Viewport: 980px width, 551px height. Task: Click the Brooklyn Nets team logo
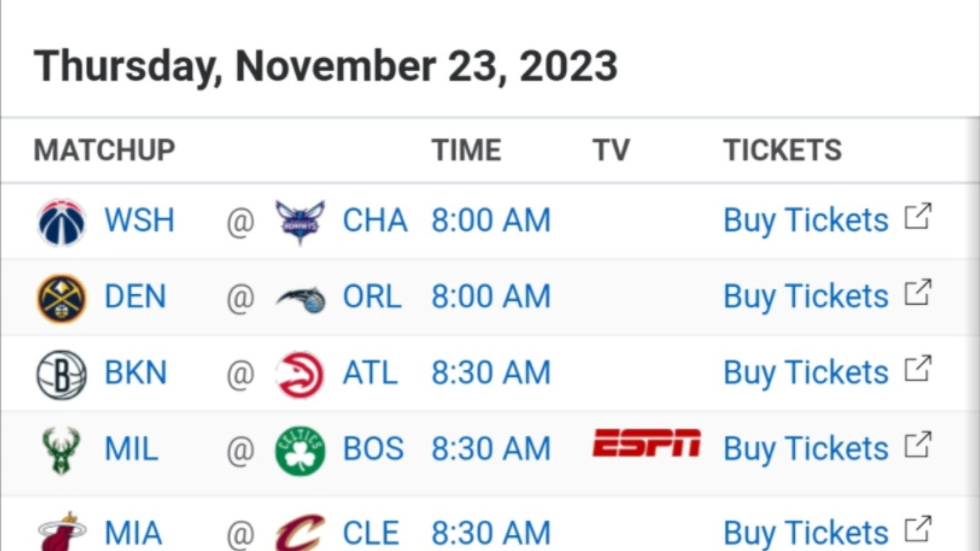[x=61, y=374]
